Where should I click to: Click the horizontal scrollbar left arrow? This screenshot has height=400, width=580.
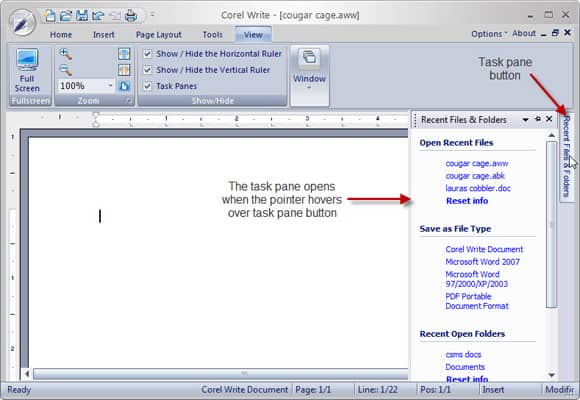click(x=27, y=374)
